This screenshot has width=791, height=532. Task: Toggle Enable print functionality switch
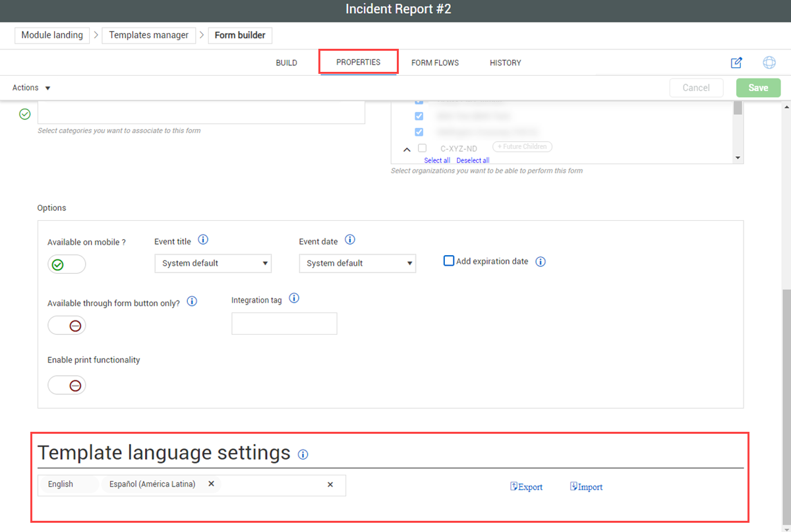[67, 385]
